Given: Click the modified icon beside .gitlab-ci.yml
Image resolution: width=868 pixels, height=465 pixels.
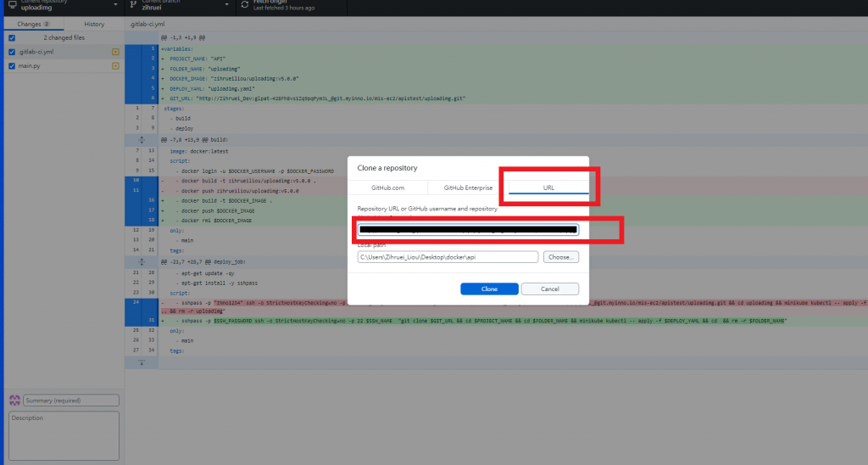Looking at the screenshot, I should (x=115, y=52).
